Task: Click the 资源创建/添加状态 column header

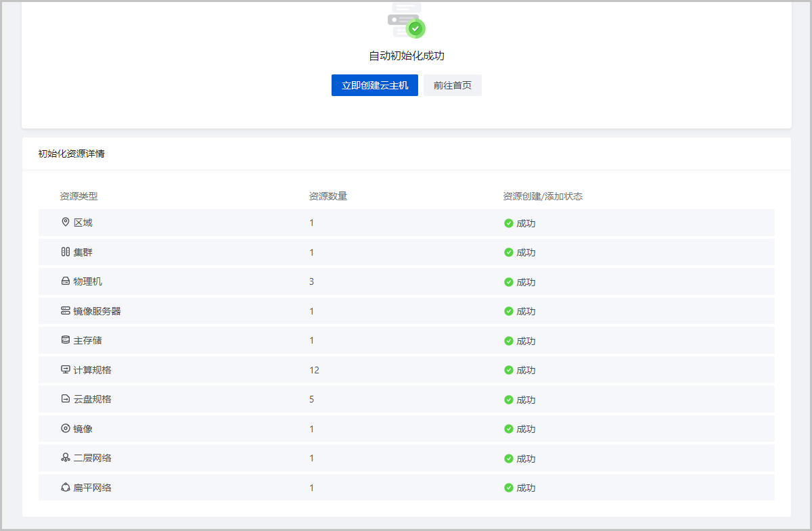Action: [543, 196]
